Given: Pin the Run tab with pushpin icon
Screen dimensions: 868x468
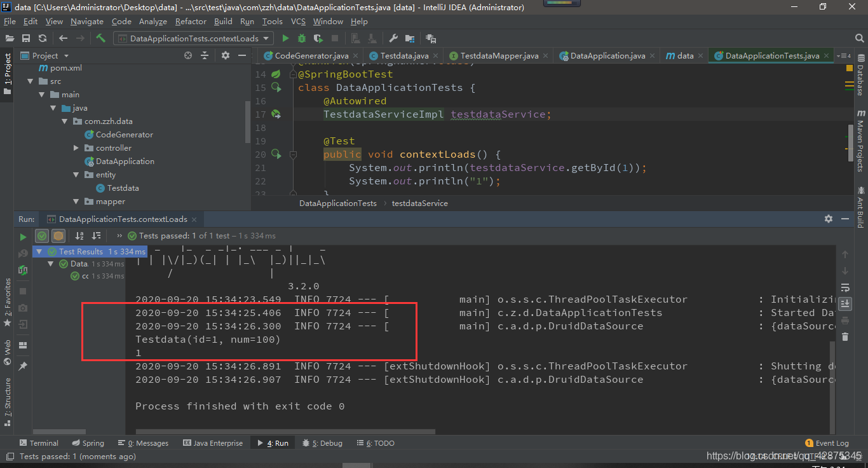Looking at the screenshot, I should [x=24, y=366].
